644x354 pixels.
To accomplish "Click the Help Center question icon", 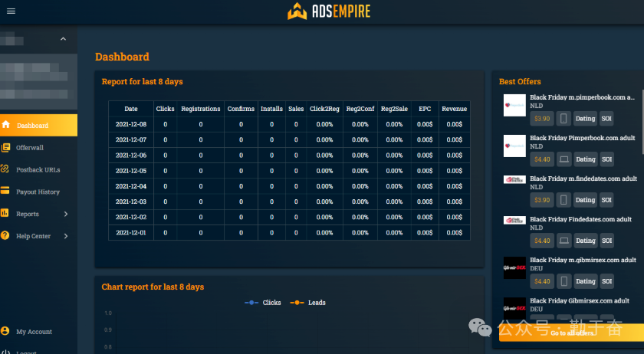I will pyautogui.click(x=5, y=235).
